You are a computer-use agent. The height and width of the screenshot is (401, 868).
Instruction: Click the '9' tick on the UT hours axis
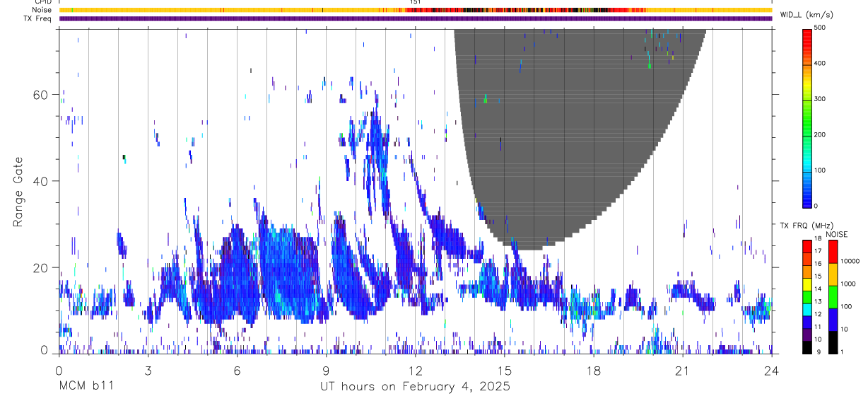(326, 371)
